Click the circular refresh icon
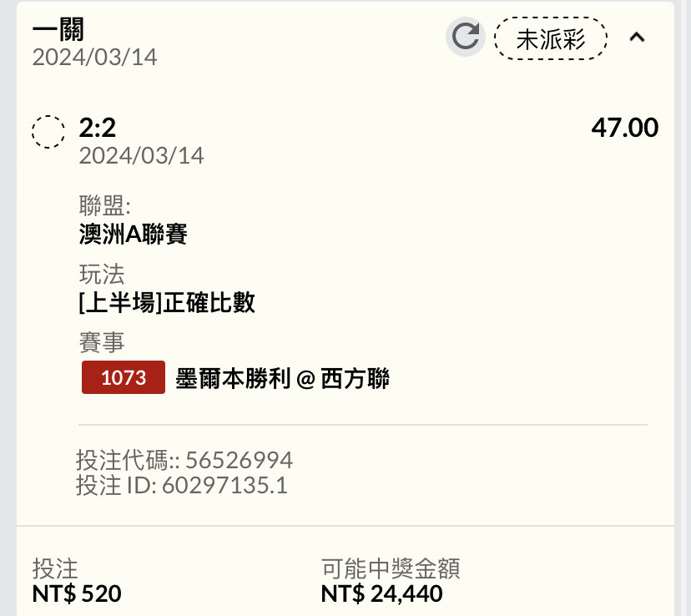 (x=466, y=37)
